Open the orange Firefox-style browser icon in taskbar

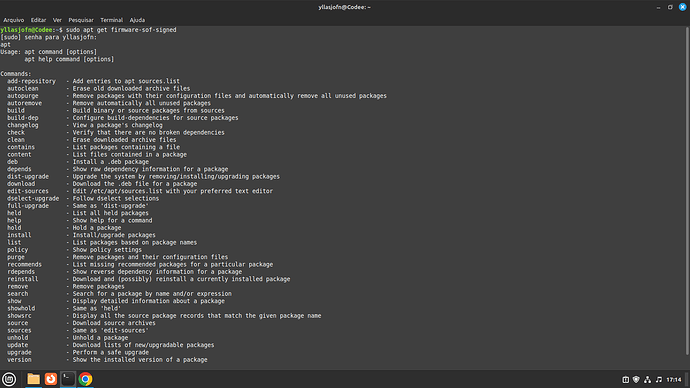tap(51, 379)
